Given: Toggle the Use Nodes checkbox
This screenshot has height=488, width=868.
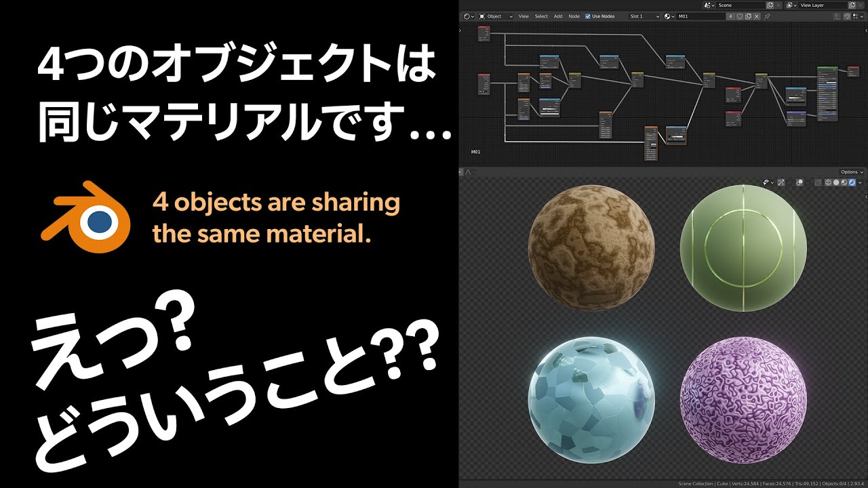Looking at the screenshot, I should [588, 16].
